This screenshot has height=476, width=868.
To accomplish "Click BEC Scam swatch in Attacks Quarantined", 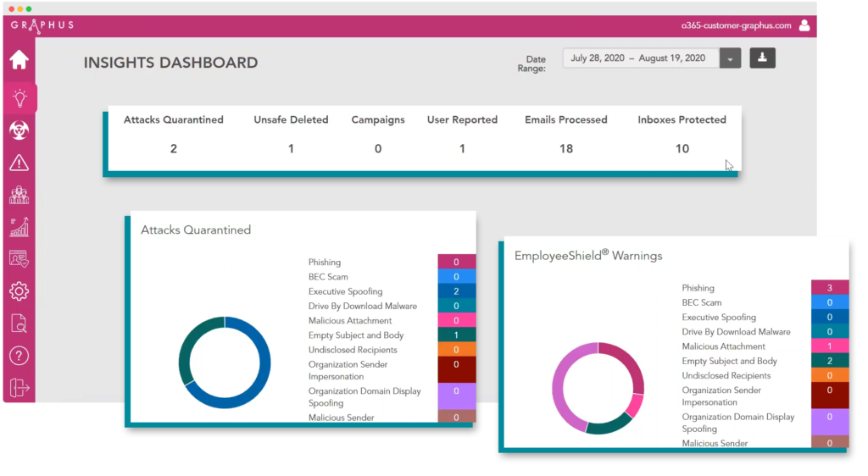I will click(457, 276).
